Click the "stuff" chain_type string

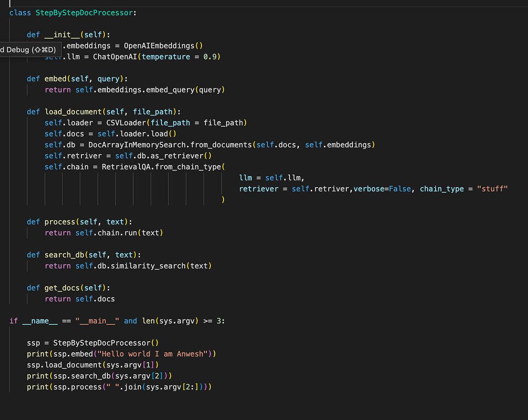point(492,188)
